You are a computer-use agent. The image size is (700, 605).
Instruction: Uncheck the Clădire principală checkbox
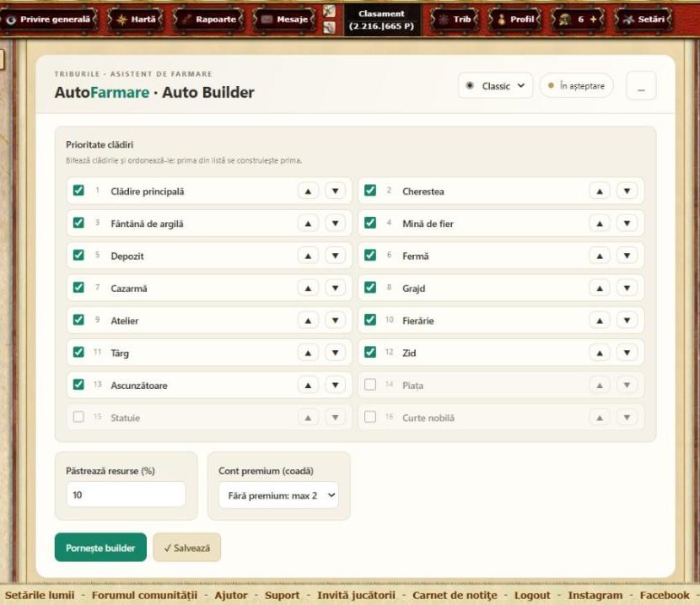(x=78, y=191)
